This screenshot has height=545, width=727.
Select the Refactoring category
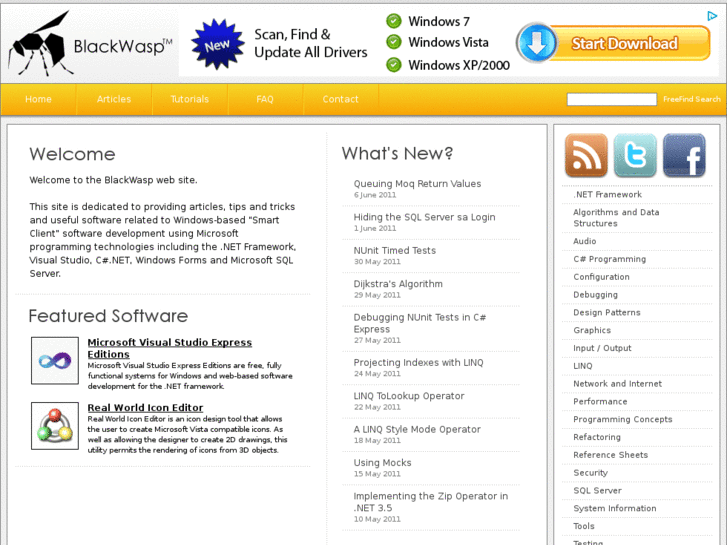coord(597,437)
